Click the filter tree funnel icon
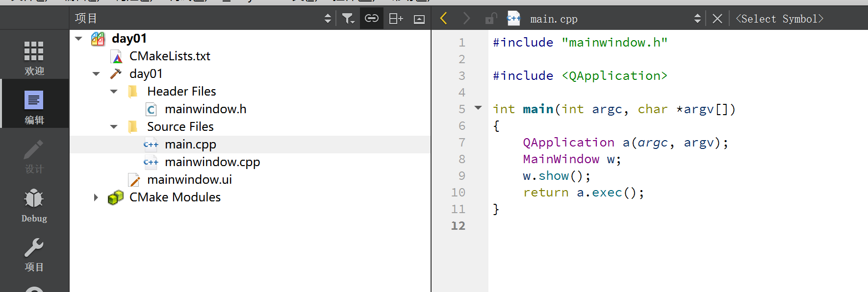868x292 pixels. pos(348,19)
